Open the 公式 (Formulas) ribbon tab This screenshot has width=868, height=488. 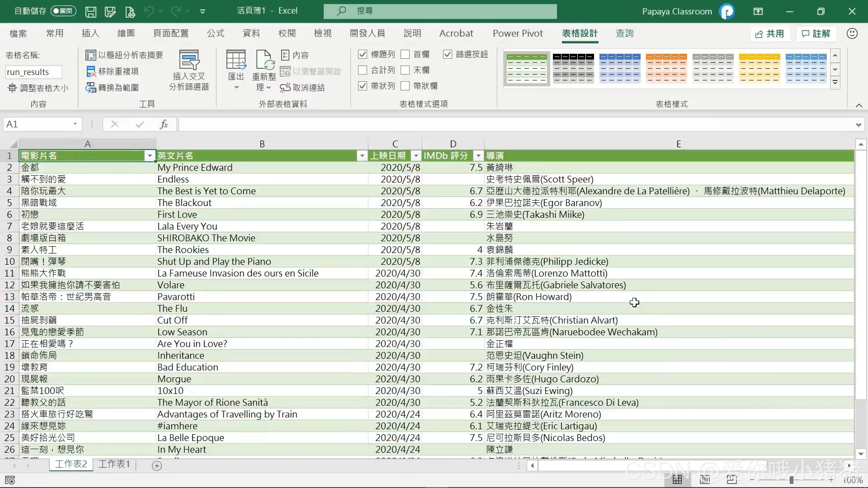(216, 33)
